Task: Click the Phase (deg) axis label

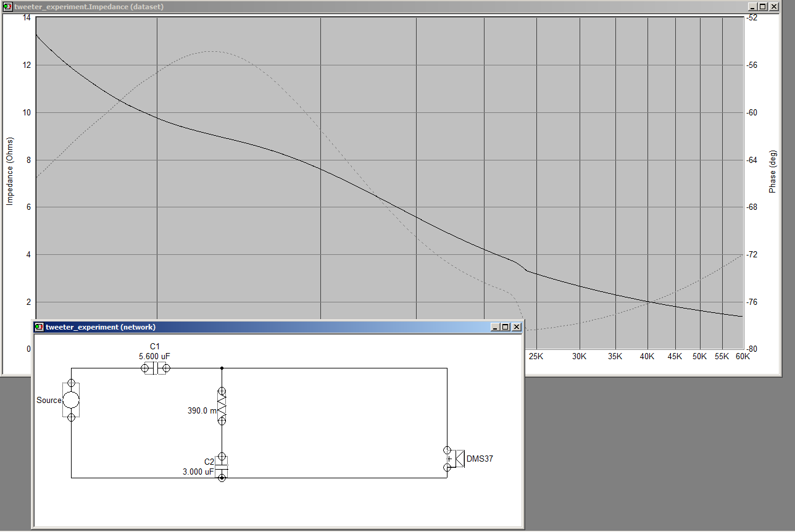Action: (772, 172)
